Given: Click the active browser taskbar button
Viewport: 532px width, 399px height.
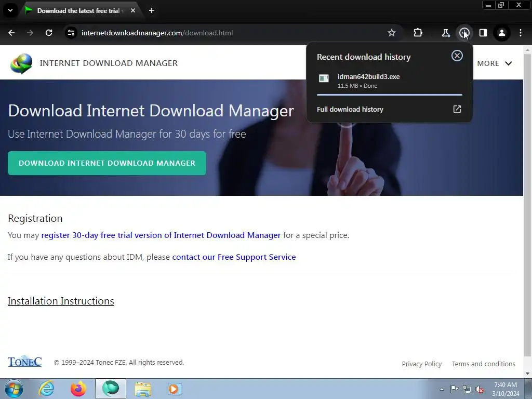Looking at the screenshot, I should tap(111, 389).
